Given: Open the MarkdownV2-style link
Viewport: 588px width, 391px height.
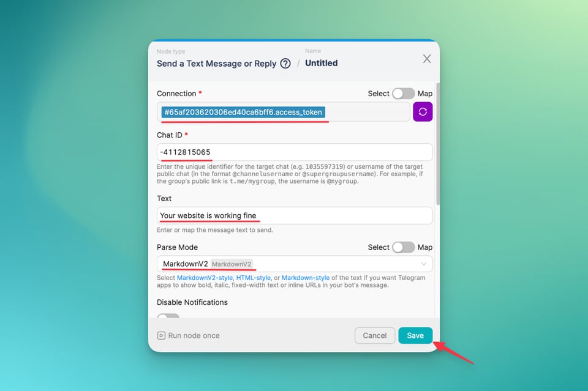Looking at the screenshot, I should coord(205,278).
